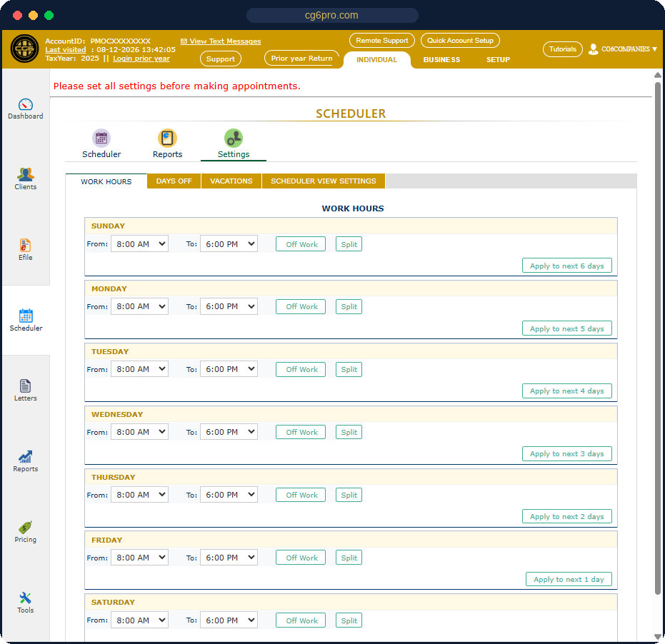Click Split for Saturday hours
Screen dimensions: 665x644
[x=349, y=620]
